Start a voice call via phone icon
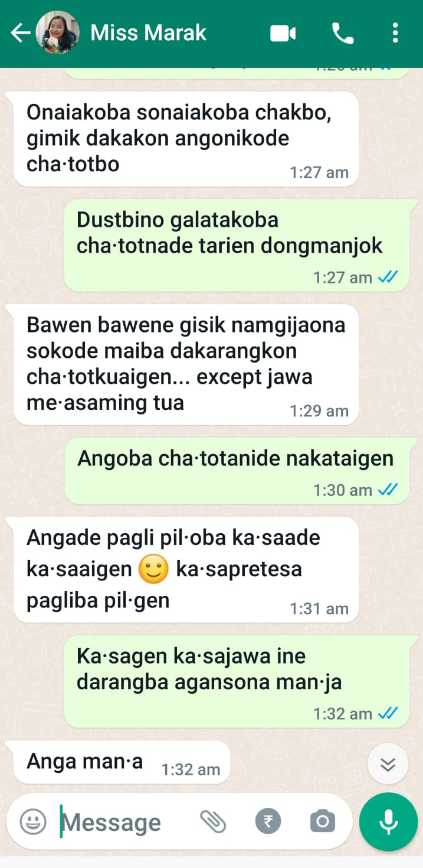The width and height of the screenshot is (423, 868). pos(343,34)
